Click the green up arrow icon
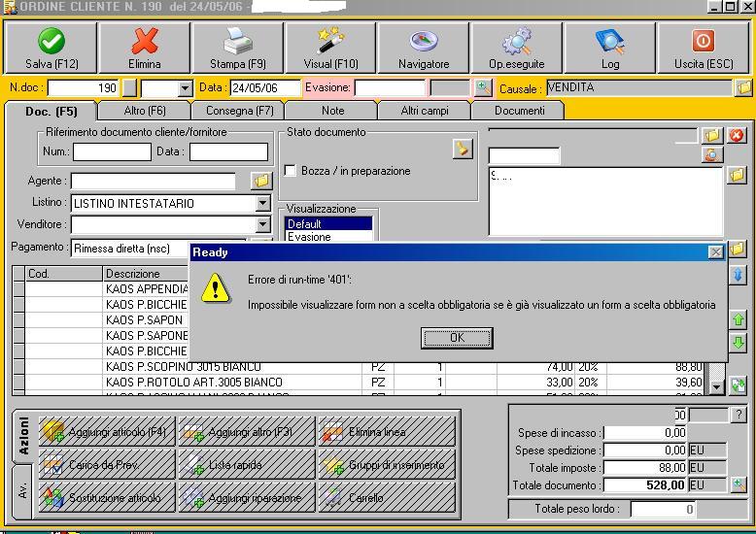The image size is (756, 534). click(x=739, y=319)
